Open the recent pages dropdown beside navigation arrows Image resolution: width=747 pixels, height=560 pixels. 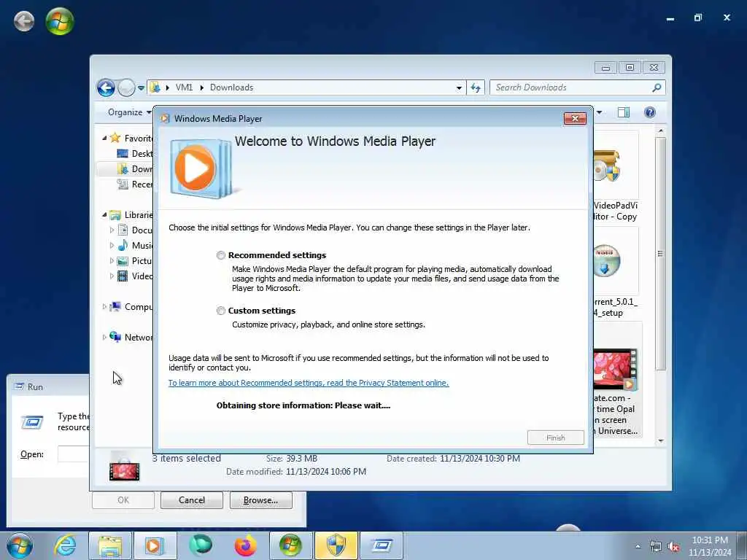pyautogui.click(x=141, y=88)
